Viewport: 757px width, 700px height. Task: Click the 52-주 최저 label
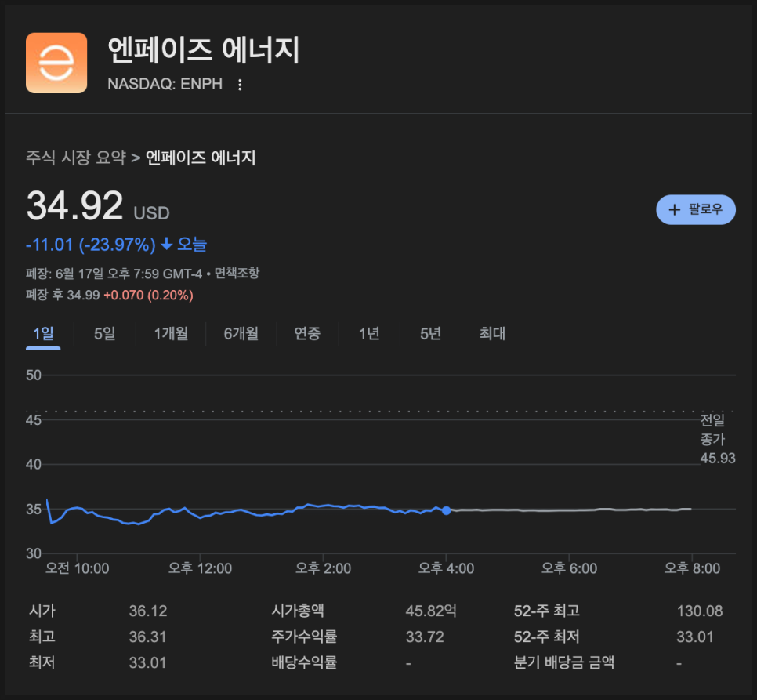pyautogui.click(x=546, y=637)
